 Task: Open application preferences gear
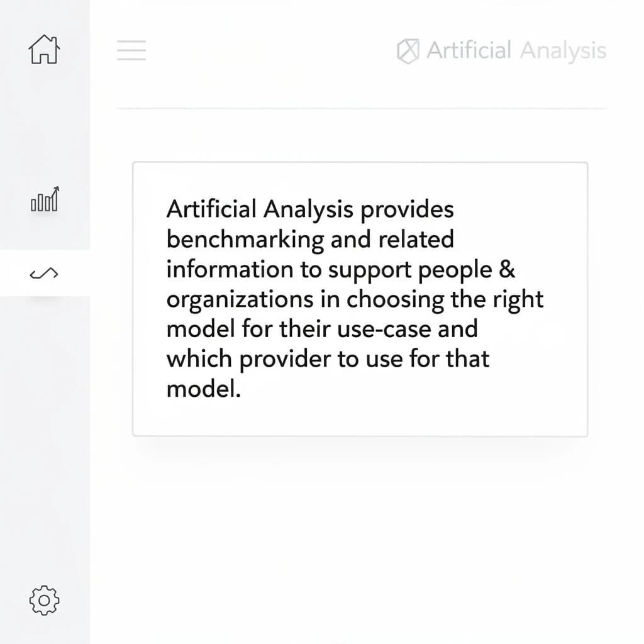(x=43, y=601)
